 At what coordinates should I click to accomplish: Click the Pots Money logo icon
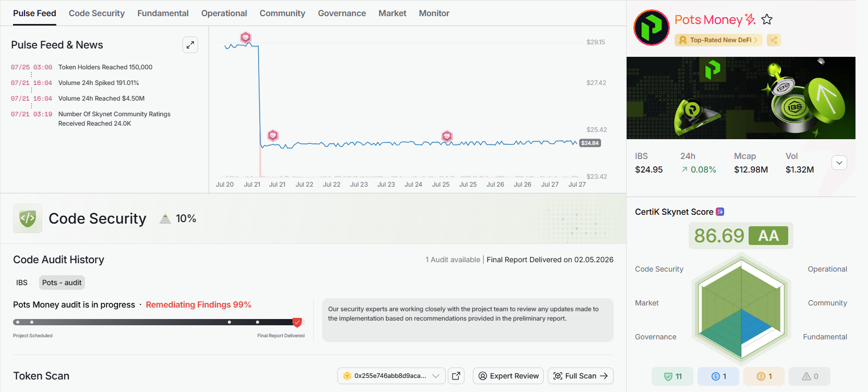651,28
